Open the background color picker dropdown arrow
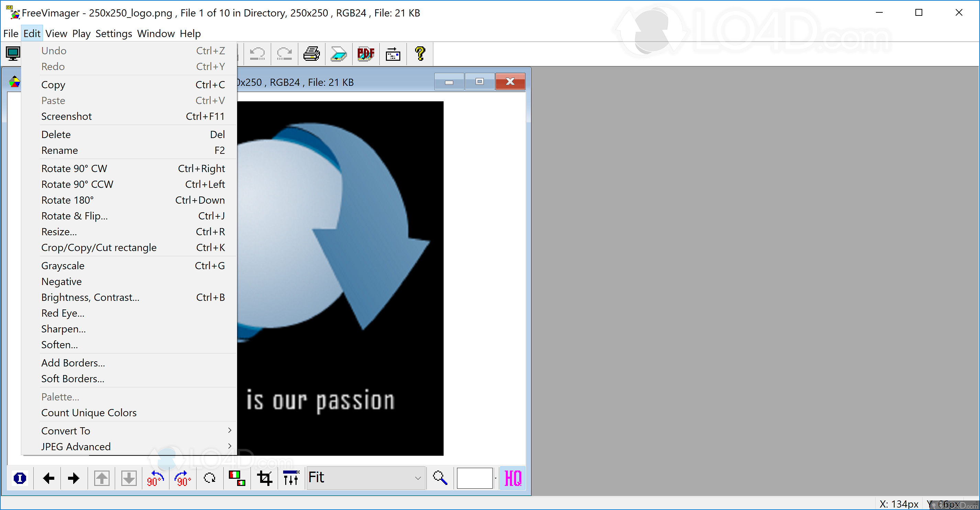Viewport: 980px width, 510px height. (496, 478)
